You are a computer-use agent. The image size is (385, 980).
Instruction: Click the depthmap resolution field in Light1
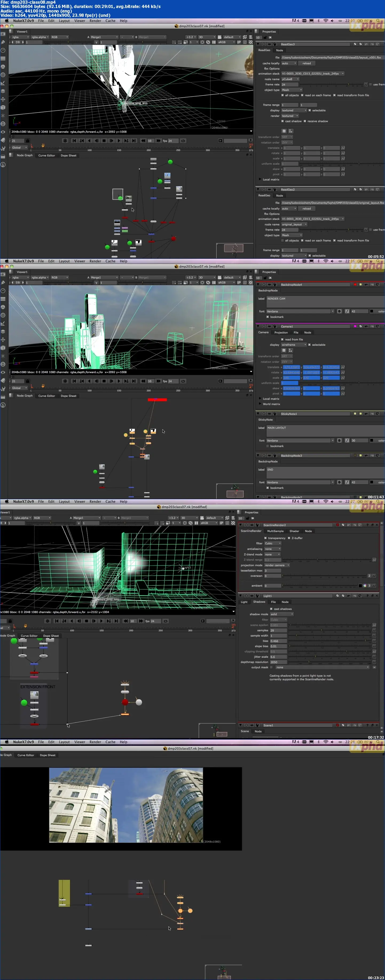coord(278,662)
